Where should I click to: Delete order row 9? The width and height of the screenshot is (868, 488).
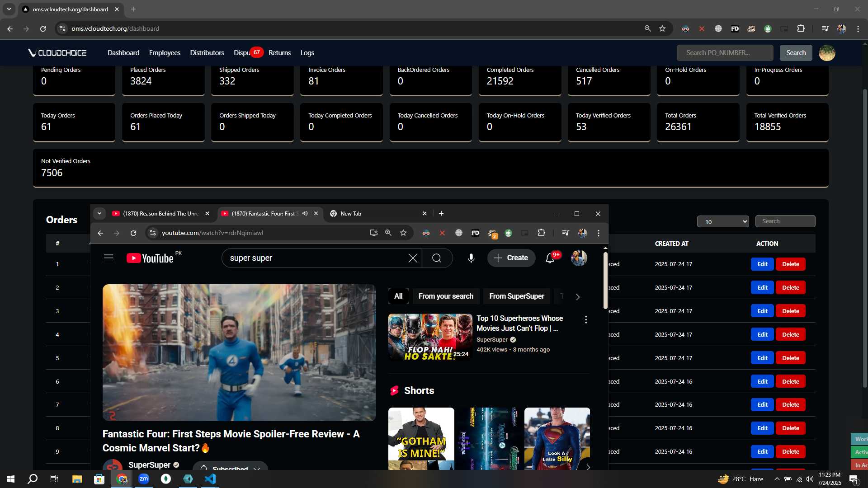point(790,452)
